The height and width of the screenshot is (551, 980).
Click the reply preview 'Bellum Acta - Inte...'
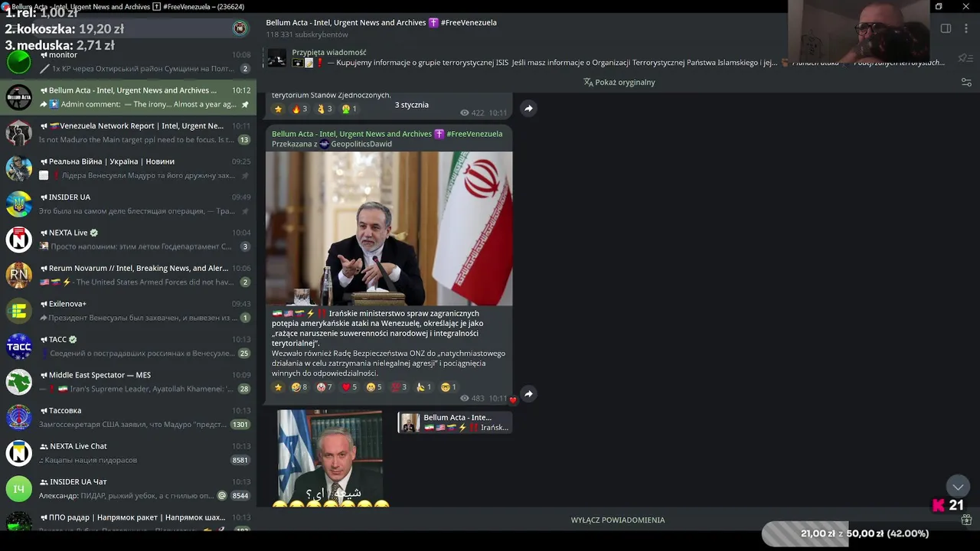(455, 422)
